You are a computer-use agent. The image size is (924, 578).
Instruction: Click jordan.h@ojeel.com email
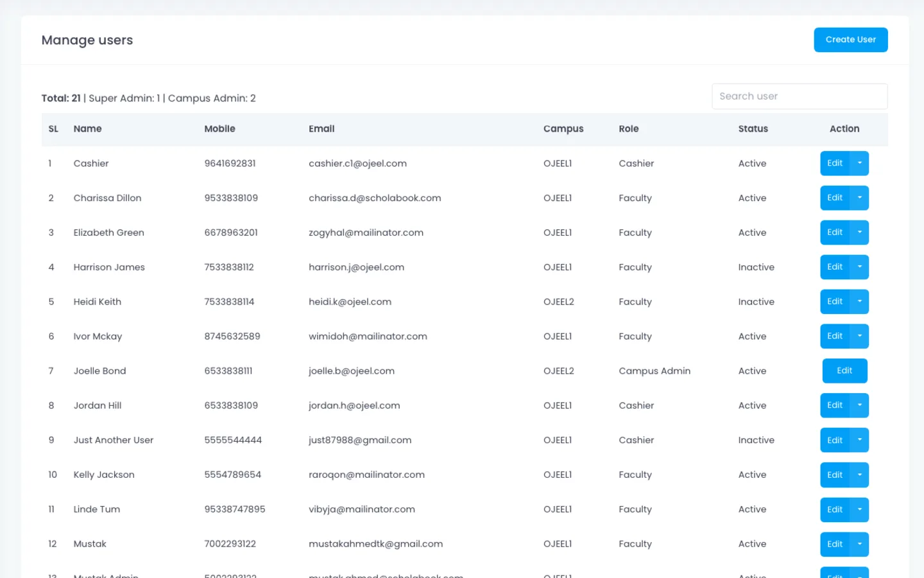pos(354,405)
